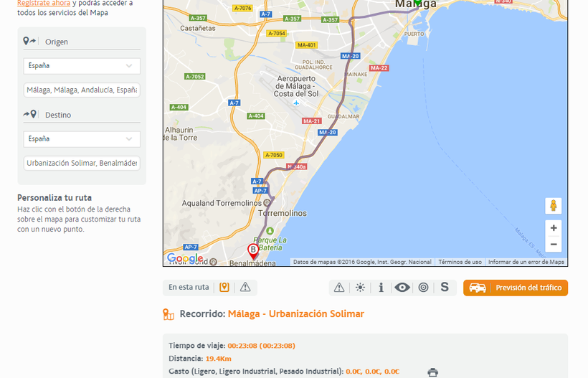This screenshot has height=378, width=588.
Task: Open 'Términos de uso' map link
Action: [460, 262]
